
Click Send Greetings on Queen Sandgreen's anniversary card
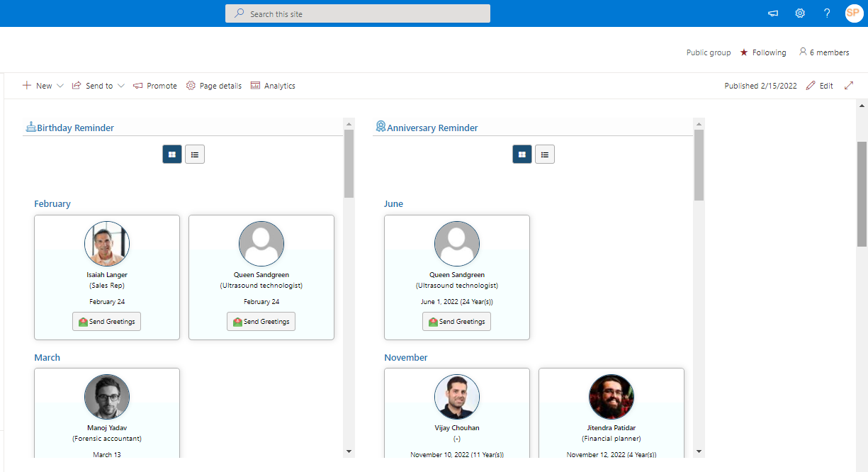[456, 321]
